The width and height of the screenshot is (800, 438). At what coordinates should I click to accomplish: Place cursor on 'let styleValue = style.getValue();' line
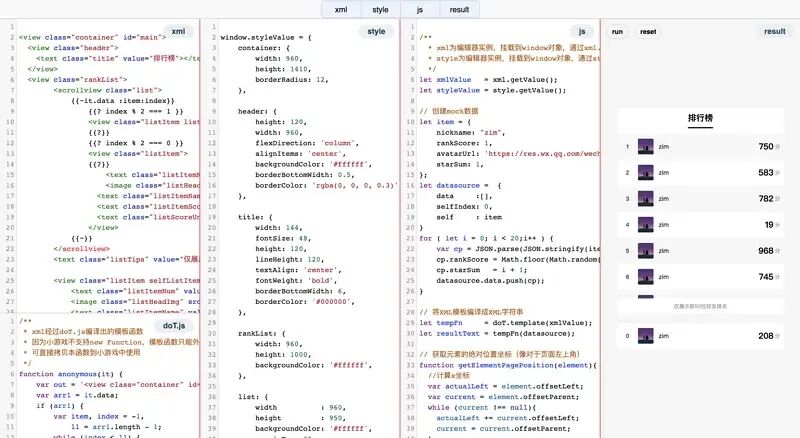(x=493, y=90)
